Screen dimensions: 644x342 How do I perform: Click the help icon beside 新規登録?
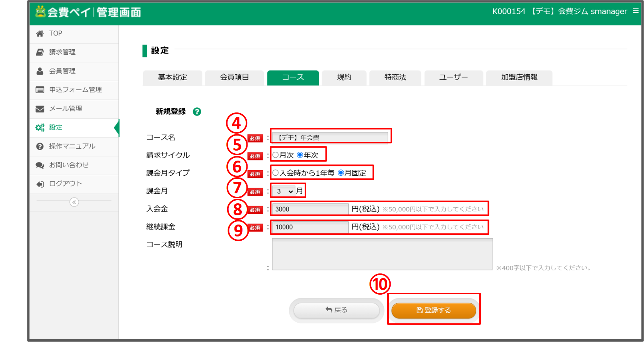pyautogui.click(x=197, y=112)
